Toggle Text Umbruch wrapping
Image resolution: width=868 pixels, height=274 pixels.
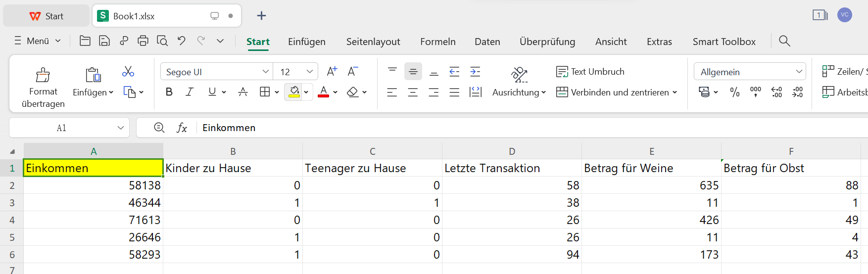tap(590, 72)
